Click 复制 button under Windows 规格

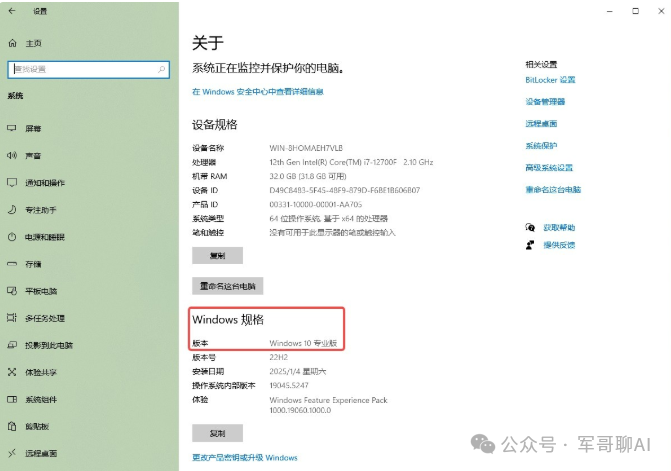pyautogui.click(x=217, y=433)
